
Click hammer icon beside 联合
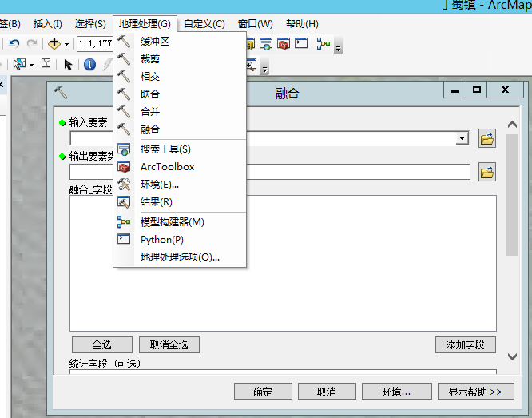(124, 94)
